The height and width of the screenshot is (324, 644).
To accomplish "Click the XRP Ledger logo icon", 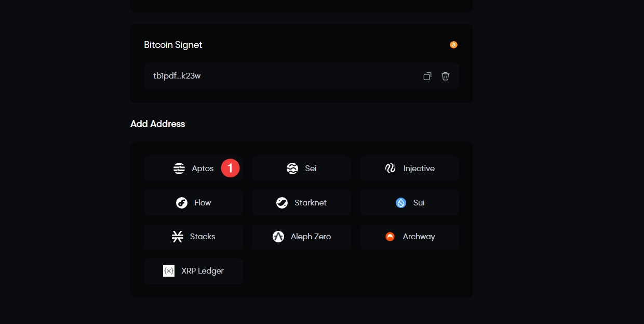I will [169, 271].
